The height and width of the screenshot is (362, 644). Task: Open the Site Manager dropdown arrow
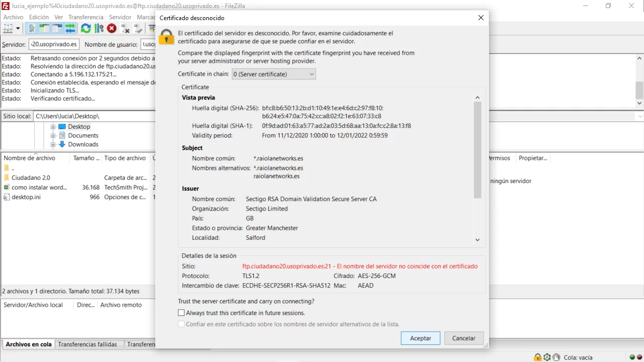point(18,29)
